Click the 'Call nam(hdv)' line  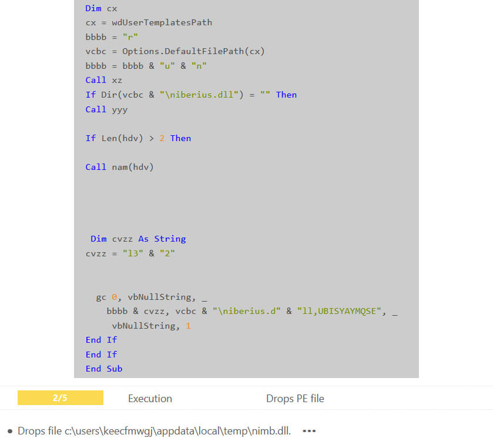[x=119, y=167]
